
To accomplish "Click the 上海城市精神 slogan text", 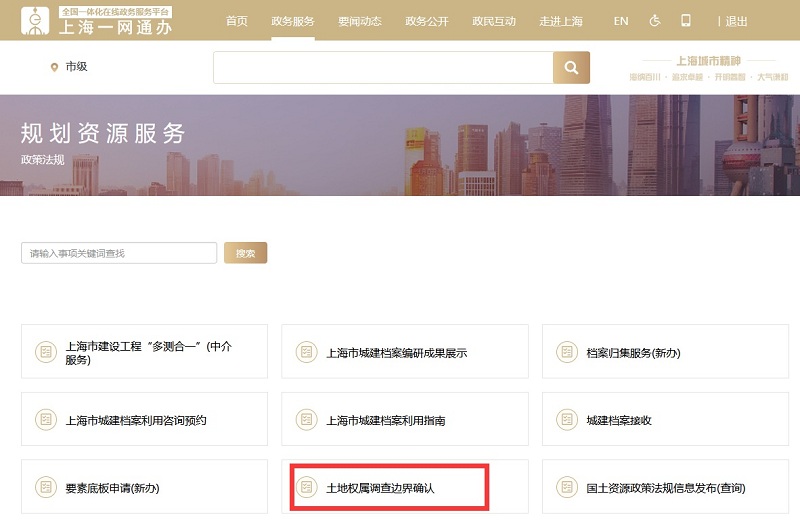I will tap(708, 61).
